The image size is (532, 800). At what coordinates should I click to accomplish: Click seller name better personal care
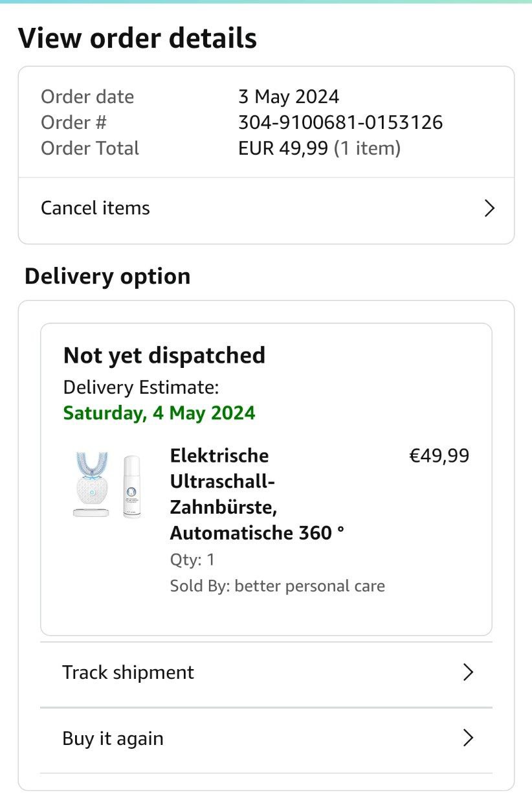309,586
